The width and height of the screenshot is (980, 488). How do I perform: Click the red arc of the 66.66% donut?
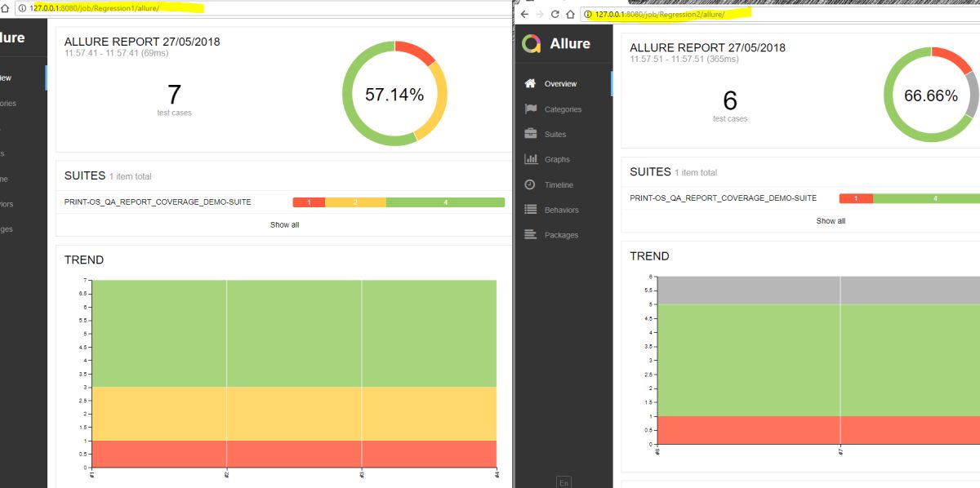953,57
